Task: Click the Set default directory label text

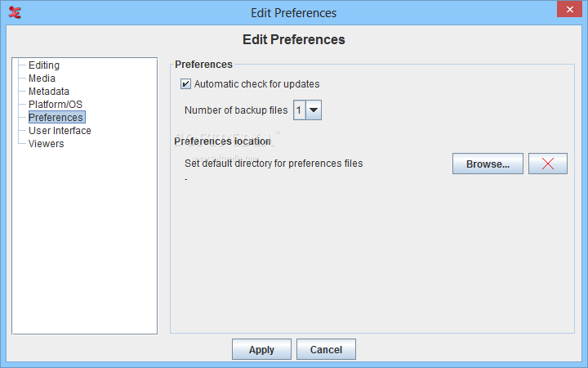Action: pos(274,164)
